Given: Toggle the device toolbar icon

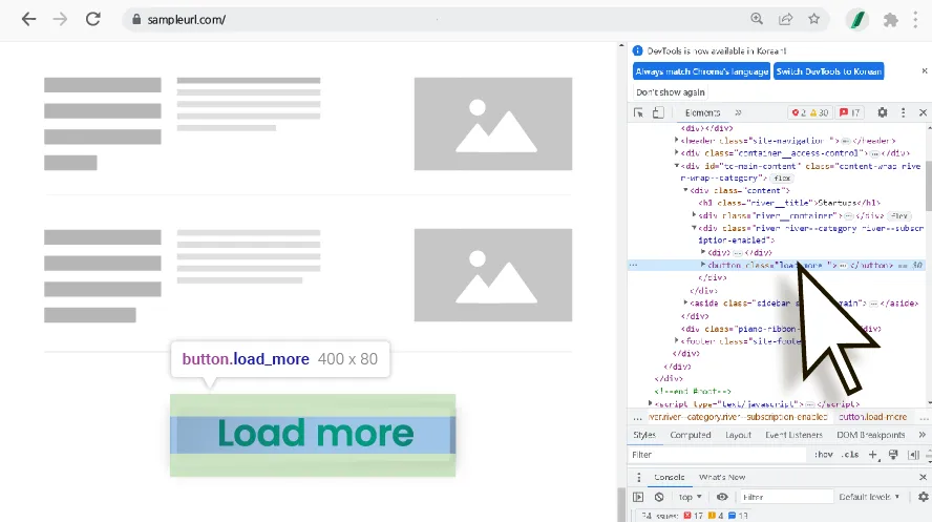Looking at the screenshot, I should [x=658, y=113].
